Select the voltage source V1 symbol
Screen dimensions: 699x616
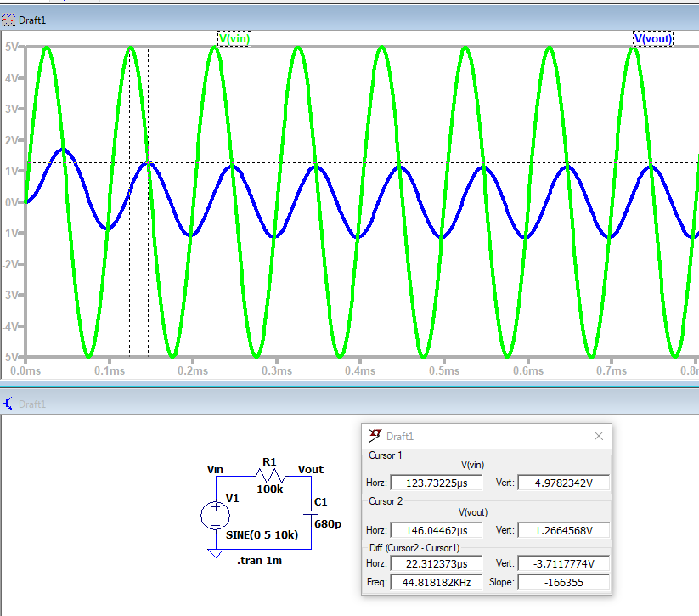(x=215, y=515)
